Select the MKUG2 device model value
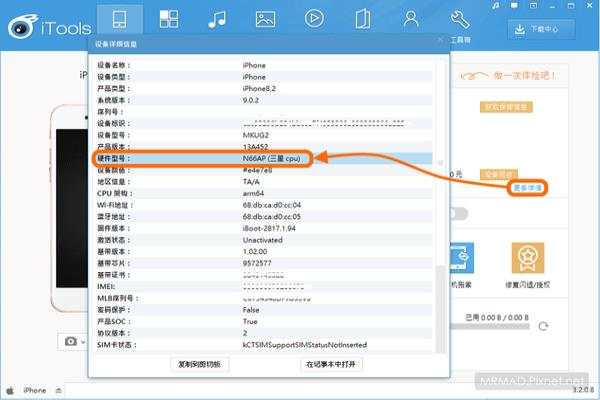The height and width of the screenshot is (400, 600). (x=256, y=135)
